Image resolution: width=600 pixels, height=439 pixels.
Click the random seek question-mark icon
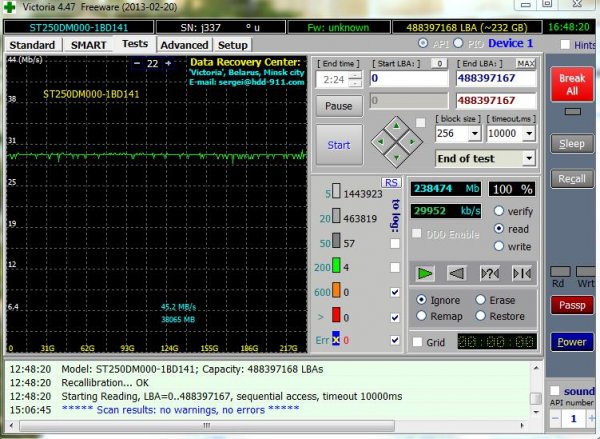[x=489, y=273]
